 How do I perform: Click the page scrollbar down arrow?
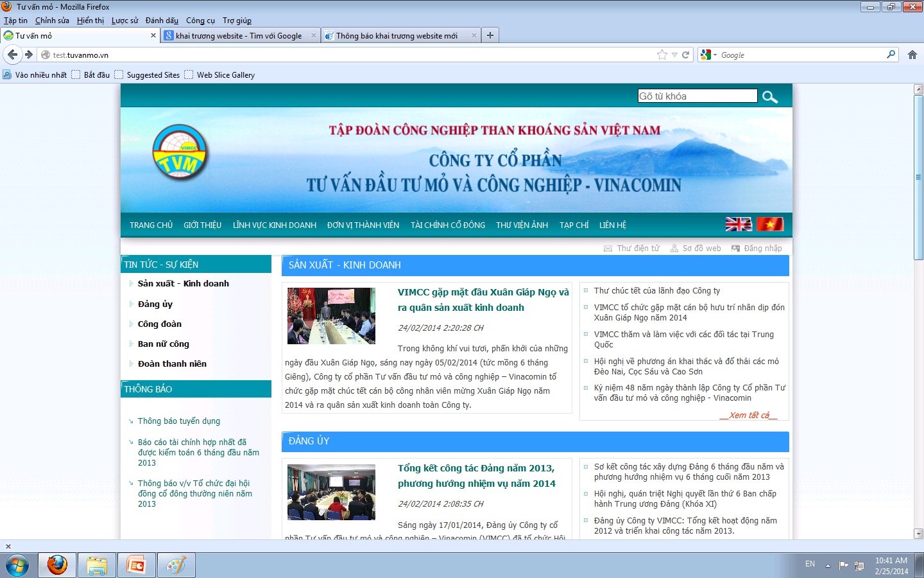(918, 533)
